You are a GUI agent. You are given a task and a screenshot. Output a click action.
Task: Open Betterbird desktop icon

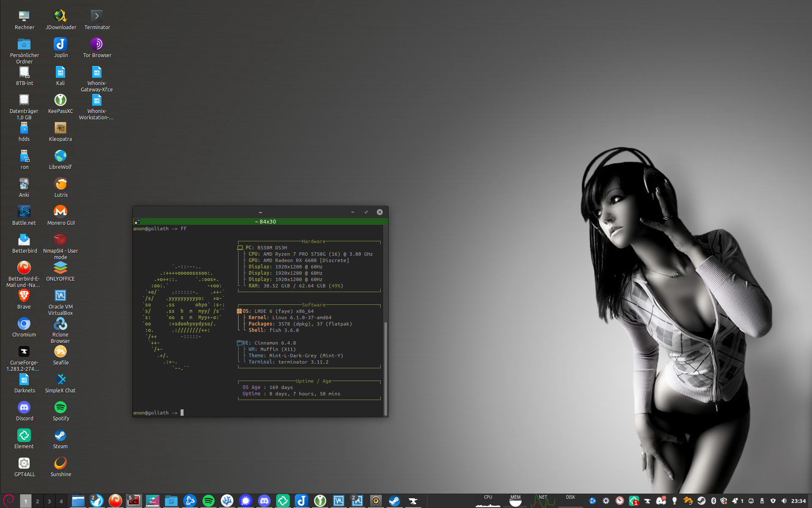24,244
